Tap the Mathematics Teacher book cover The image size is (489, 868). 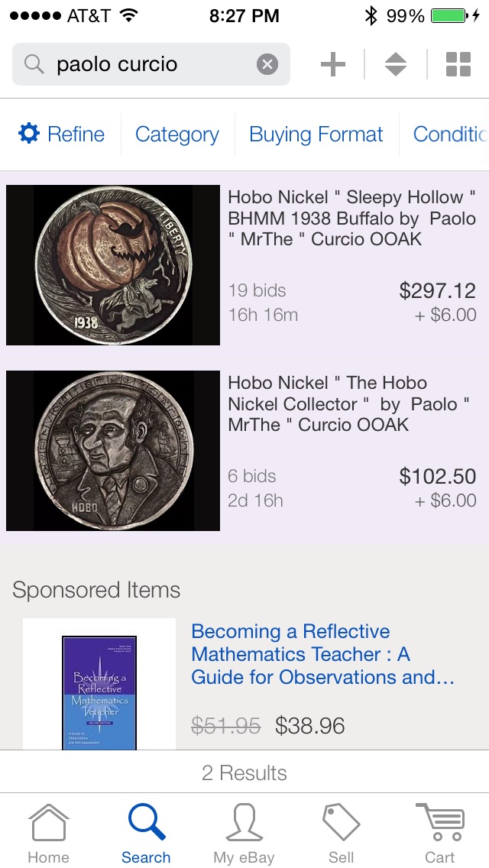coord(99,688)
